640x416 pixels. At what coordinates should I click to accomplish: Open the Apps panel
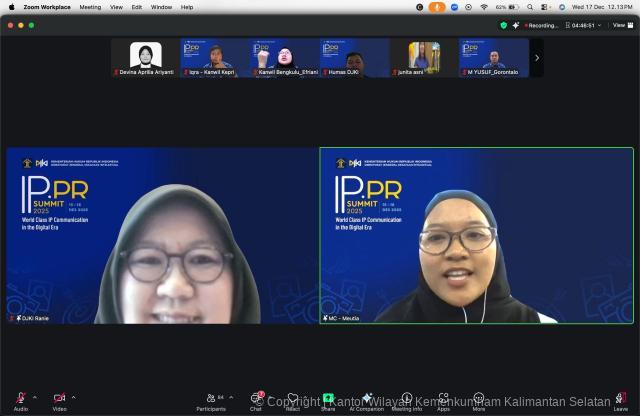[443, 399]
